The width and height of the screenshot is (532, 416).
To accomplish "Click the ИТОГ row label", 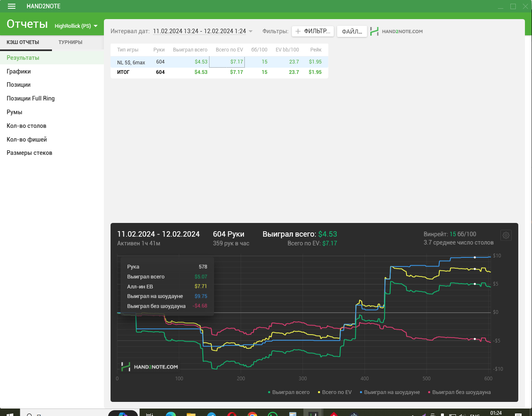I will (x=123, y=72).
